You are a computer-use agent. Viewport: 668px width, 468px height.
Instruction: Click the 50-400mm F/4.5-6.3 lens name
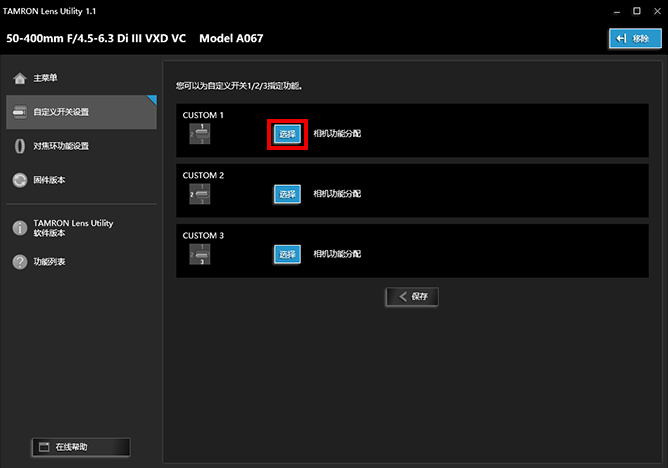pyautogui.click(x=96, y=38)
